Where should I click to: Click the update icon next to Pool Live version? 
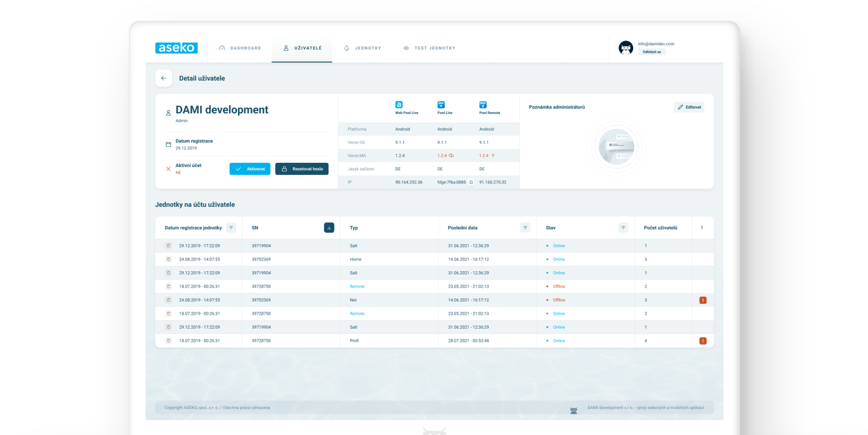(x=452, y=156)
